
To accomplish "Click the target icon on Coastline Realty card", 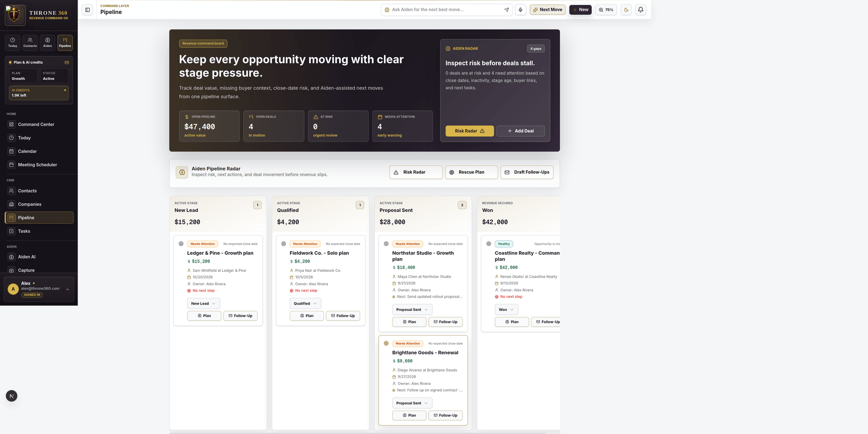I will coord(488,244).
